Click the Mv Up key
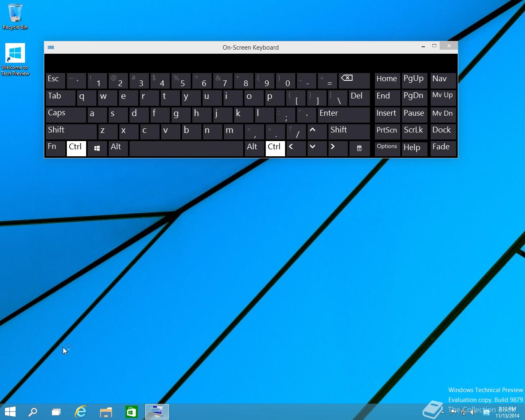Viewport: 525px width, 420px height. [443, 98]
